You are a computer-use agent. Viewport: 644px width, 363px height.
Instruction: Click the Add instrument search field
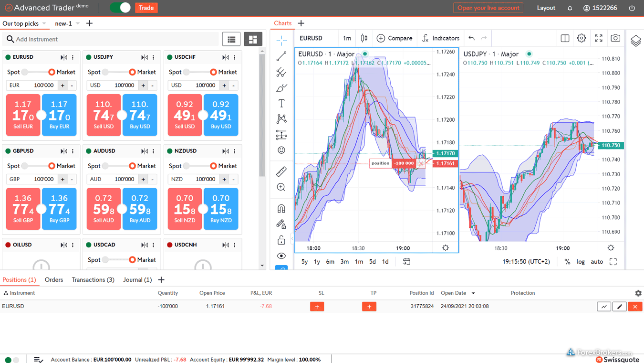114,39
